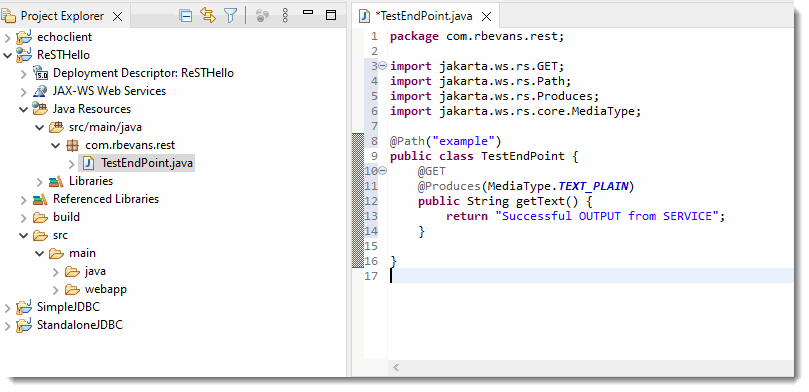This screenshot has width=809, height=392.
Task: Click the Libraries icon
Action: click(x=56, y=182)
